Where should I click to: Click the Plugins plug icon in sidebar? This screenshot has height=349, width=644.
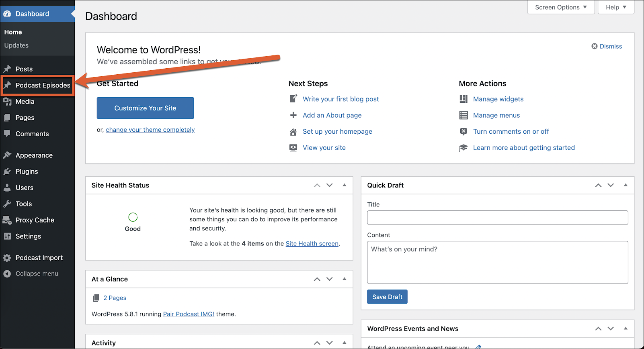click(x=7, y=171)
